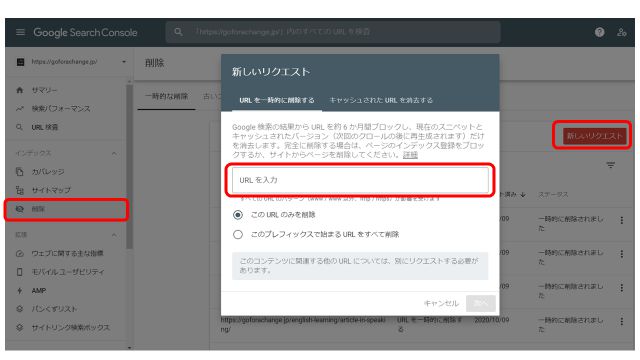Open three-dot menu on third removal row

point(622,288)
